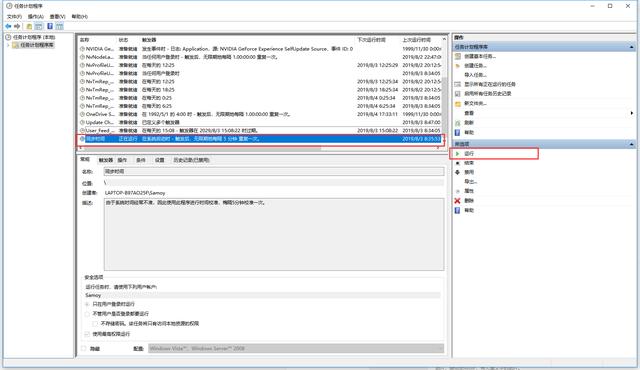Image resolution: width=640 pixels, height=370 pixels.
Task: Click the blue help book toolbar icon
Action: (50, 26)
